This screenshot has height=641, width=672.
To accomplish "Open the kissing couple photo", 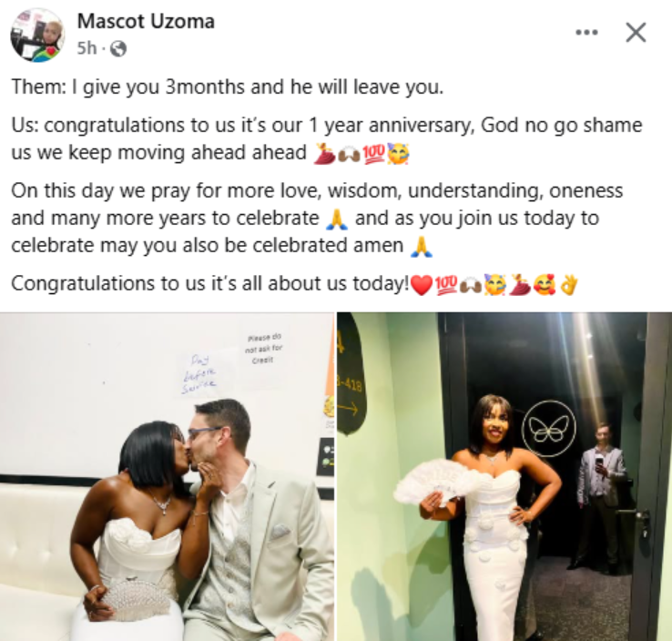I will [x=167, y=476].
